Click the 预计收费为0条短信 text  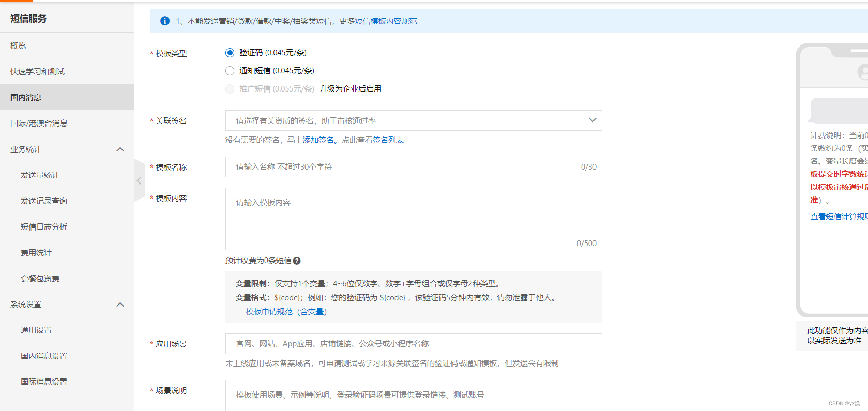pyautogui.click(x=258, y=261)
